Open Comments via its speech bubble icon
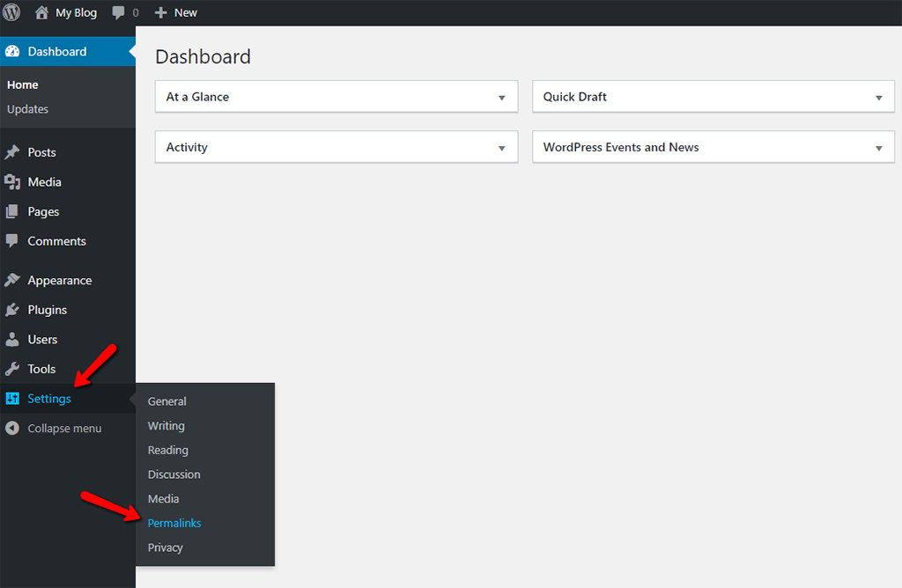902x588 pixels. (14, 241)
